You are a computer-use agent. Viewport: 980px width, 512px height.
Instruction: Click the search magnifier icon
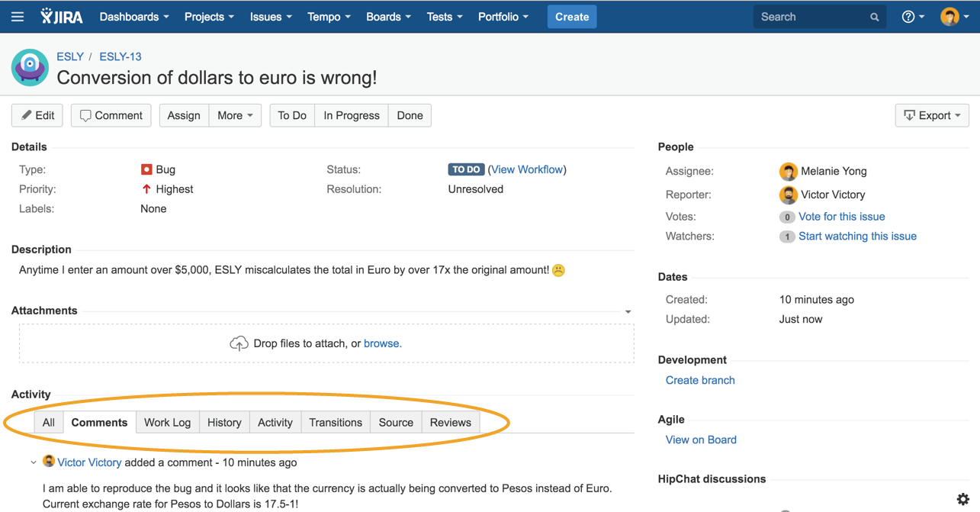[x=874, y=17]
